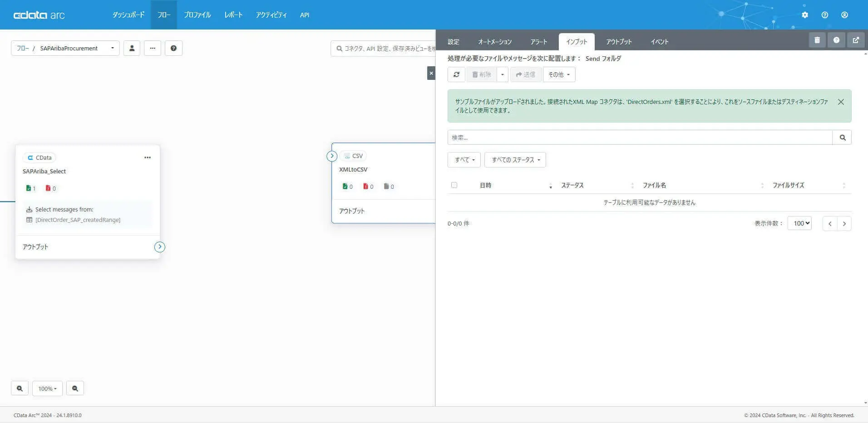Click the panel help question icon
This screenshot has width=868, height=423.
coord(836,40)
